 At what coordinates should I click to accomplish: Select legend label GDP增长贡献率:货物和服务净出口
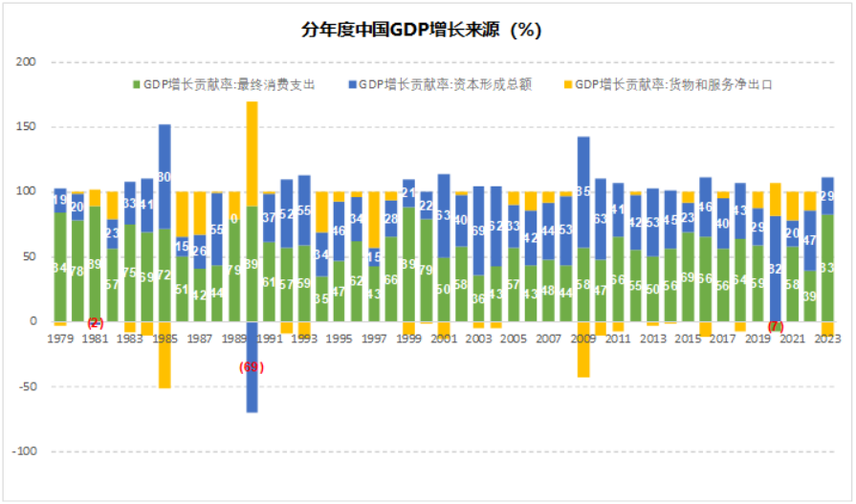673,84
